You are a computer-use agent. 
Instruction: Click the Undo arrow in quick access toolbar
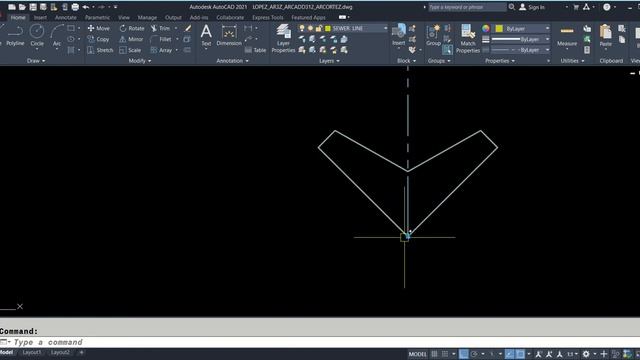(86, 7)
